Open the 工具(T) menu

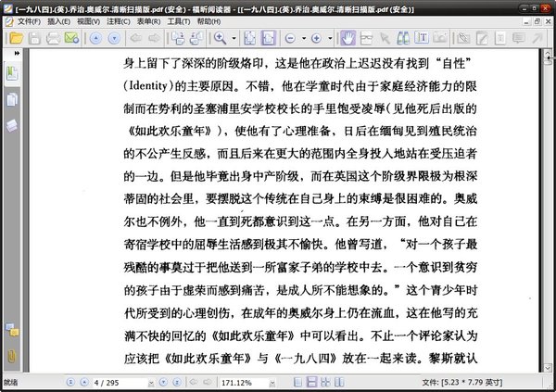click(x=179, y=21)
